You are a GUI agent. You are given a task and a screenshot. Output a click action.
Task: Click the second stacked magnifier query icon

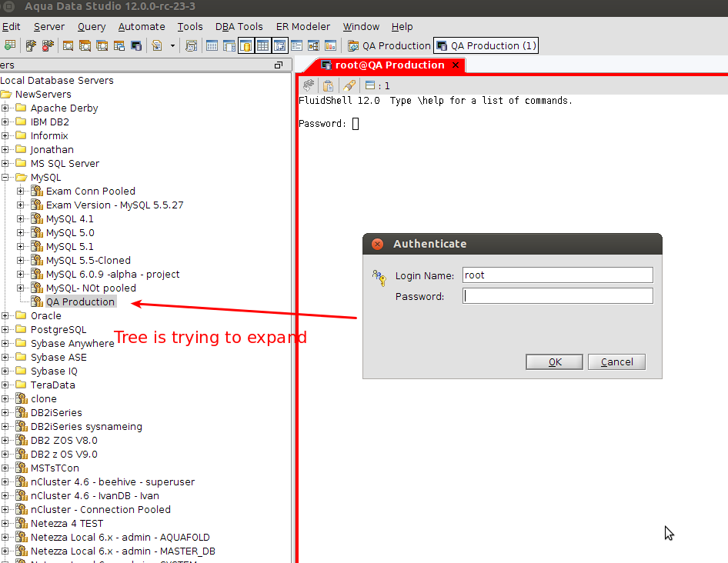point(85,45)
